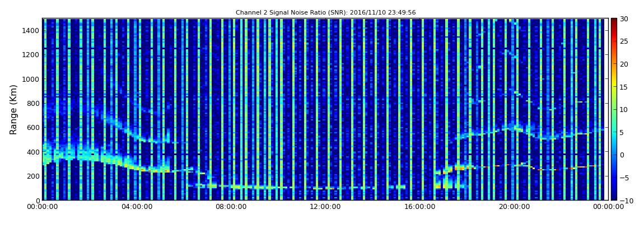Click the 1200 range tick label
The height and width of the screenshot is (228, 644).
pyautogui.click(x=31, y=55)
